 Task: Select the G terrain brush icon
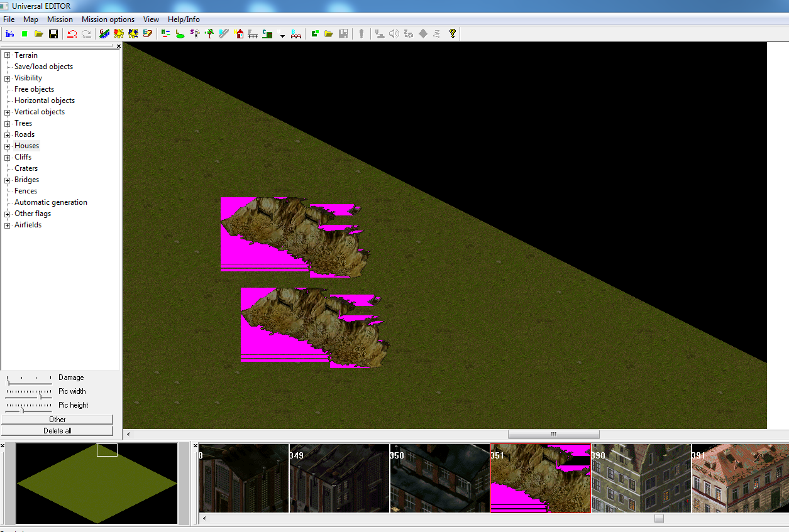pos(104,34)
